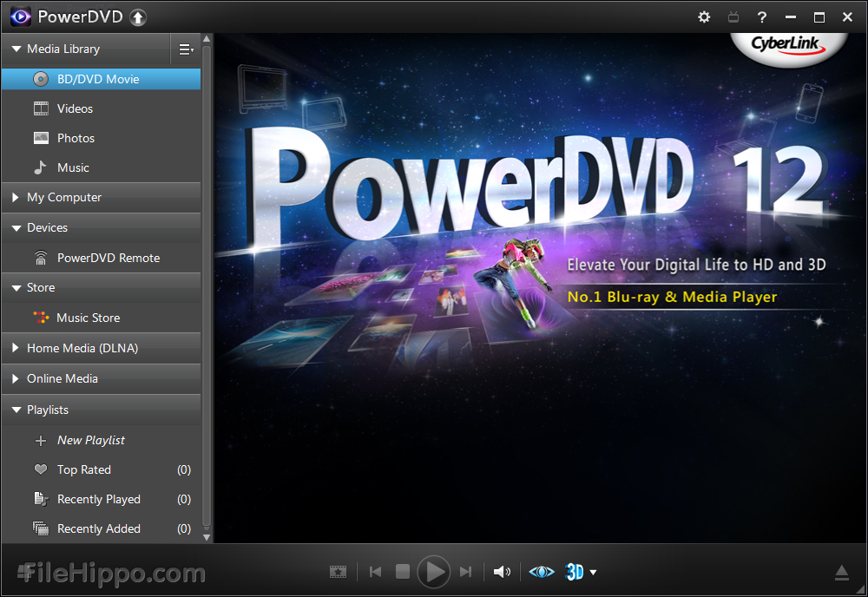Viewport: 868px width, 597px height.
Task: Open the Top Rated playlist
Action: [102, 469]
